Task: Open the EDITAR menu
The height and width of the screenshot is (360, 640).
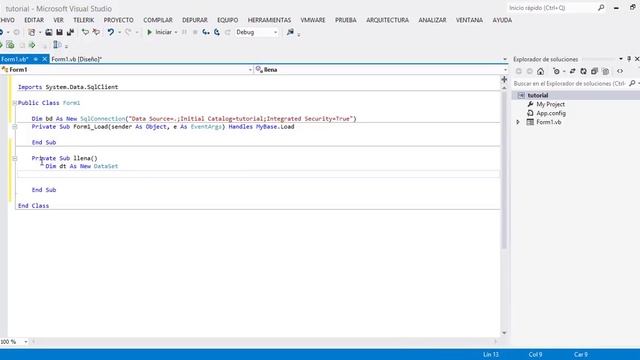Action: coord(34,20)
